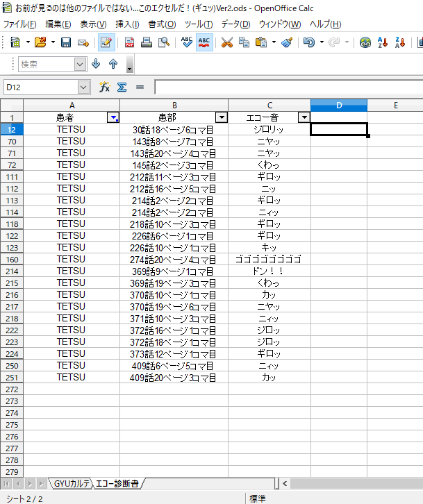The width and height of the screenshot is (423, 504).
Task: Open the データ(D) menu
Action: (x=235, y=24)
